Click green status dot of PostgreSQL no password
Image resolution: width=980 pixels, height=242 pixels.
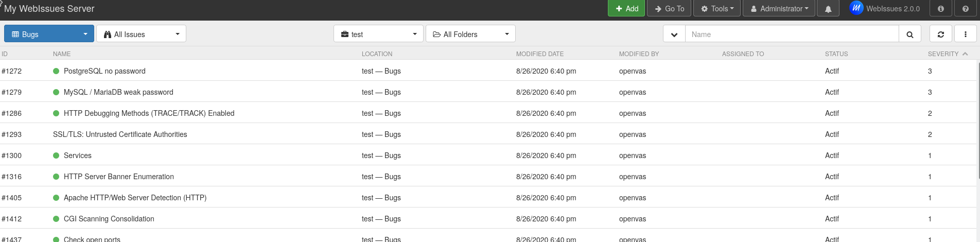(x=56, y=71)
